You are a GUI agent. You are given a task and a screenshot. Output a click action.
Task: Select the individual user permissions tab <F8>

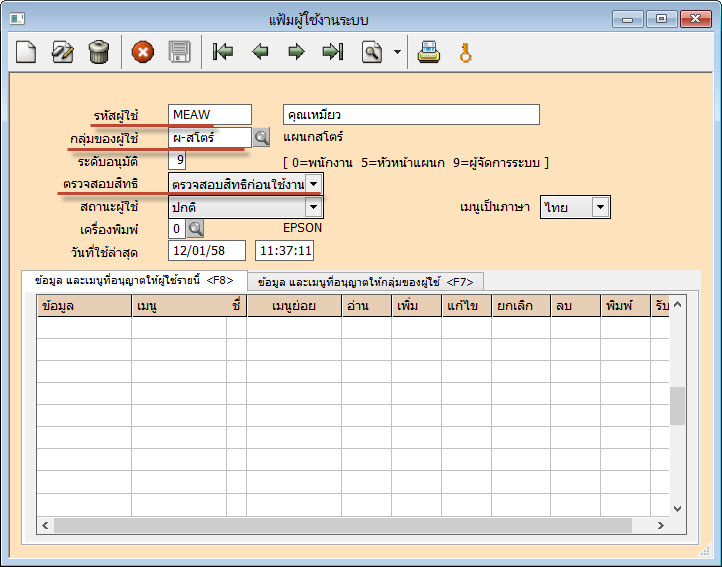point(133,281)
